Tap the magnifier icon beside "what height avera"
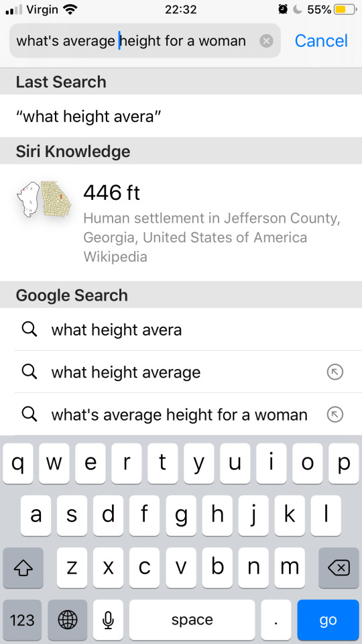The height and width of the screenshot is (644, 362). (29, 329)
